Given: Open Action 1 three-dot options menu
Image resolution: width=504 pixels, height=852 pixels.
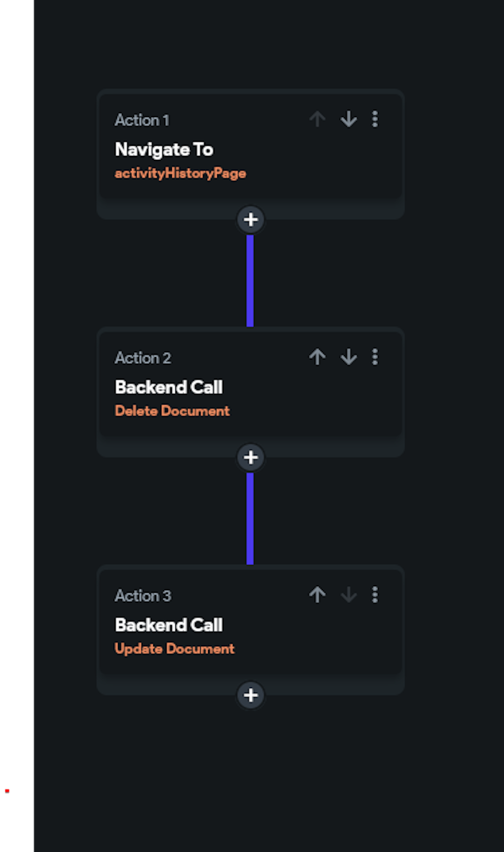Looking at the screenshot, I should pos(374,120).
